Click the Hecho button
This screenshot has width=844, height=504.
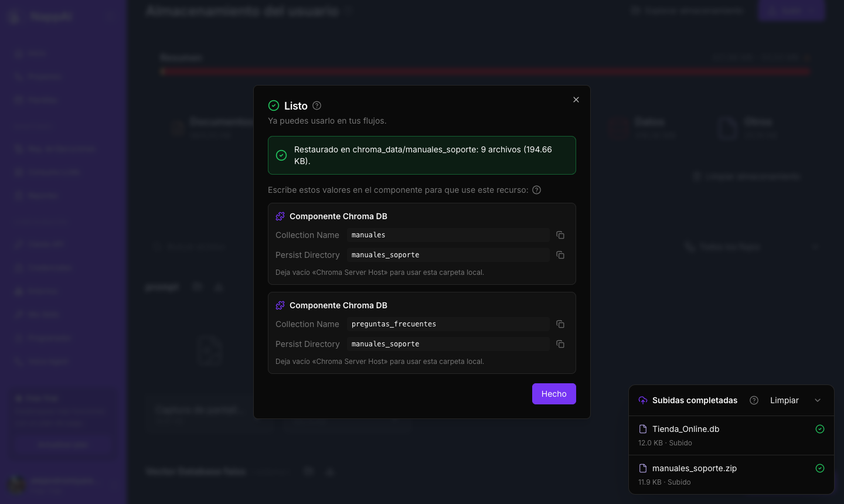tap(554, 394)
